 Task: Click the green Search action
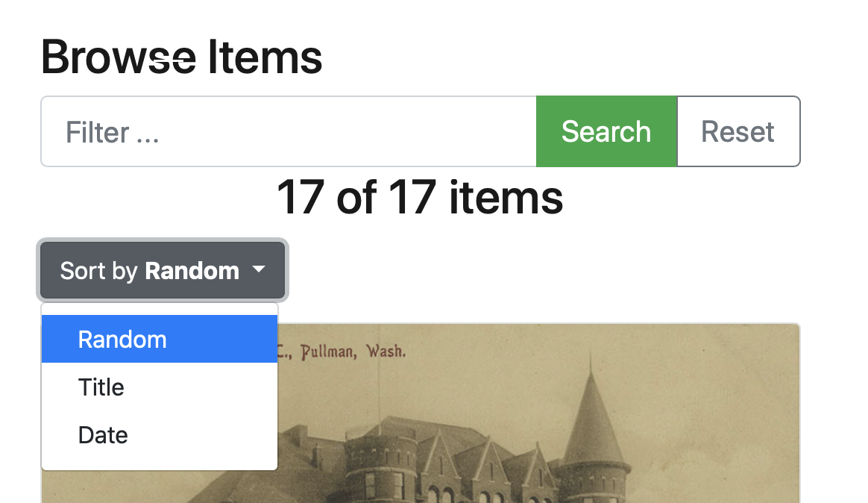click(606, 131)
